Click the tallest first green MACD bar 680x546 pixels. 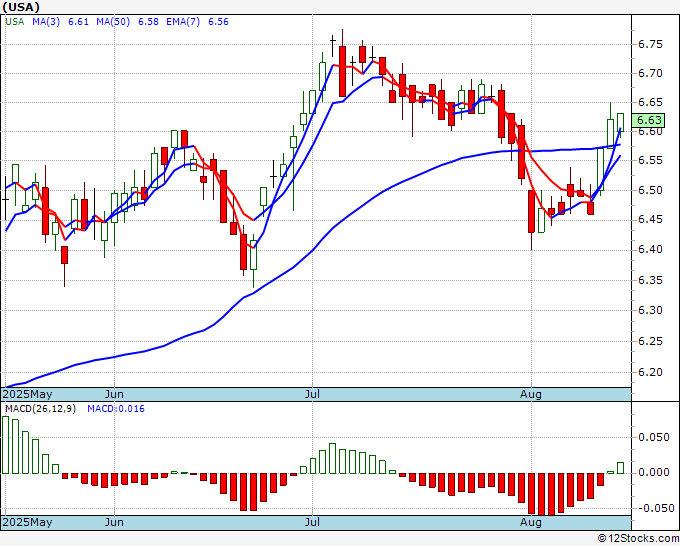pyautogui.click(x=5, y=445)
